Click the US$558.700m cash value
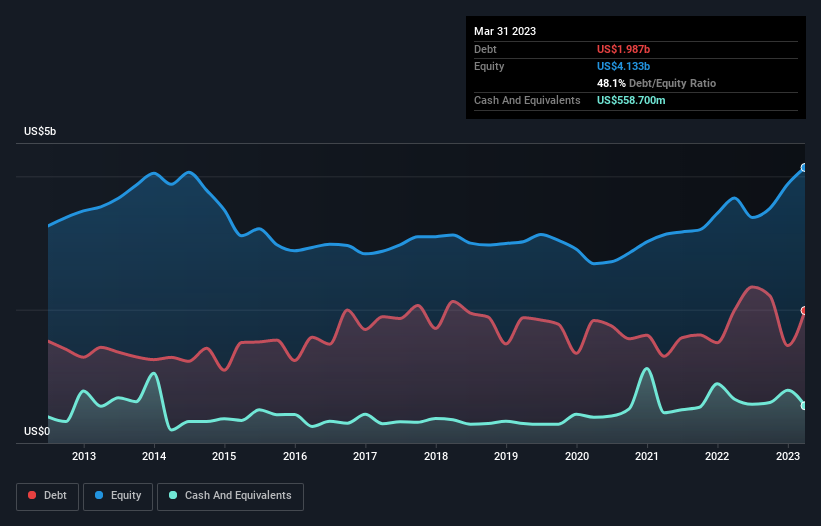The width and height of the screenshot is (821, 526). coord(631,100)
